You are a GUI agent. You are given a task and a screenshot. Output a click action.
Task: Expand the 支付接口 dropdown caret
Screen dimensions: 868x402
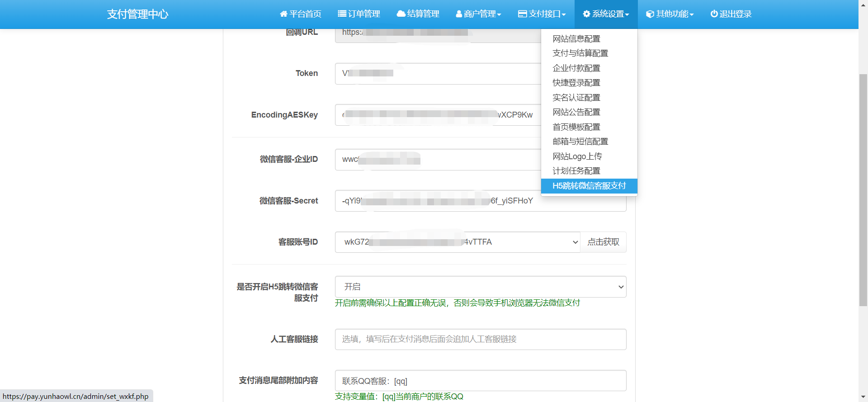(x=564, y=14)
